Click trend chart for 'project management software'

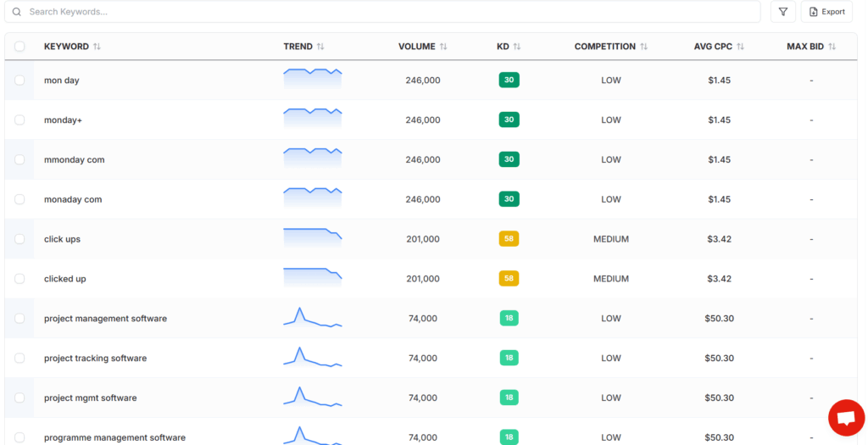tap(312, 317)
